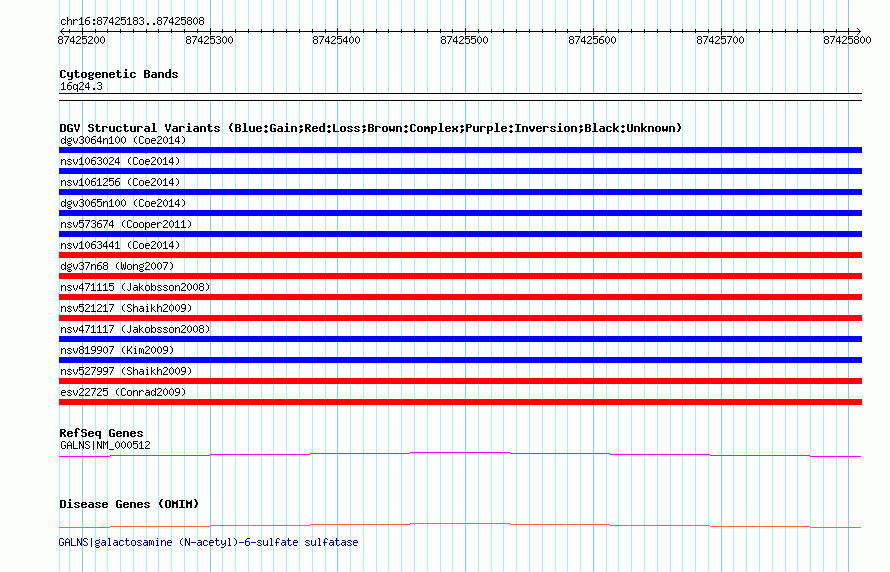Click the red bar under nsv521217
This screenshot has height=572, width=890.
coord(460,318)
